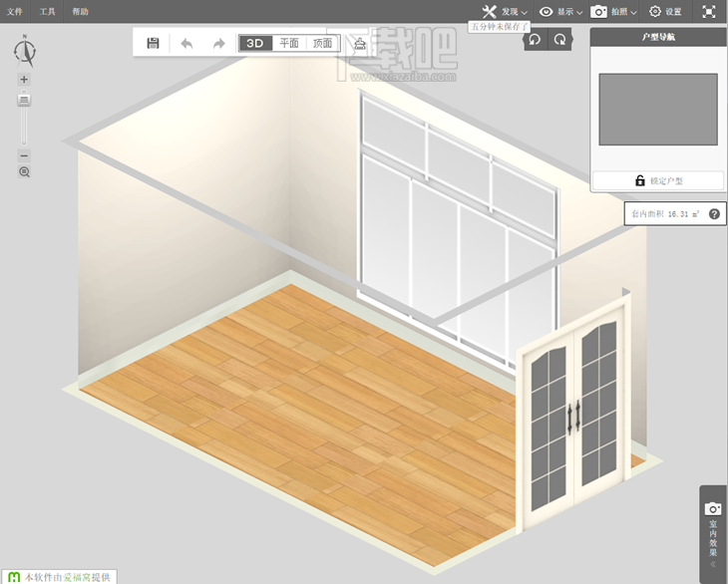
Task: Click the eye display icon
Action: [546, 12]
